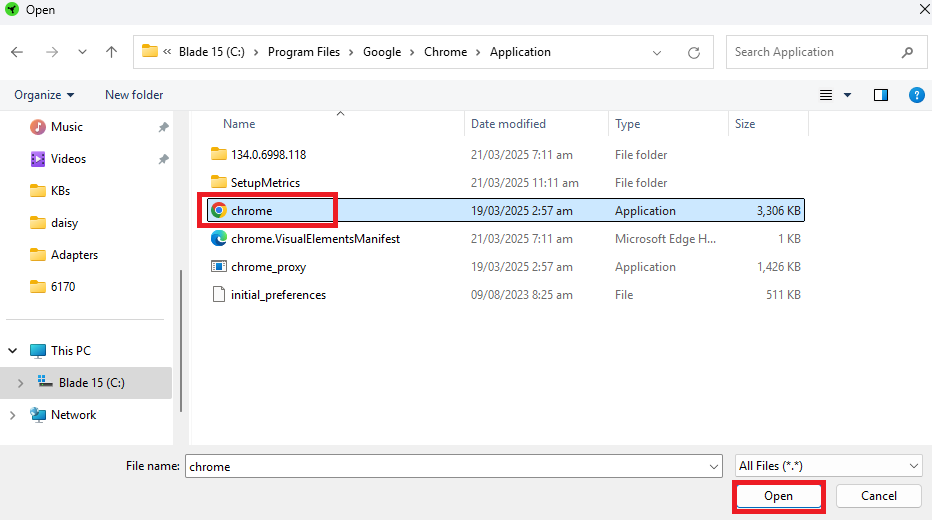The width and height of the screenshot is (932, 520).
Task: Click the Search Application field
Action: pyautogui.click(x=815, y=52)
